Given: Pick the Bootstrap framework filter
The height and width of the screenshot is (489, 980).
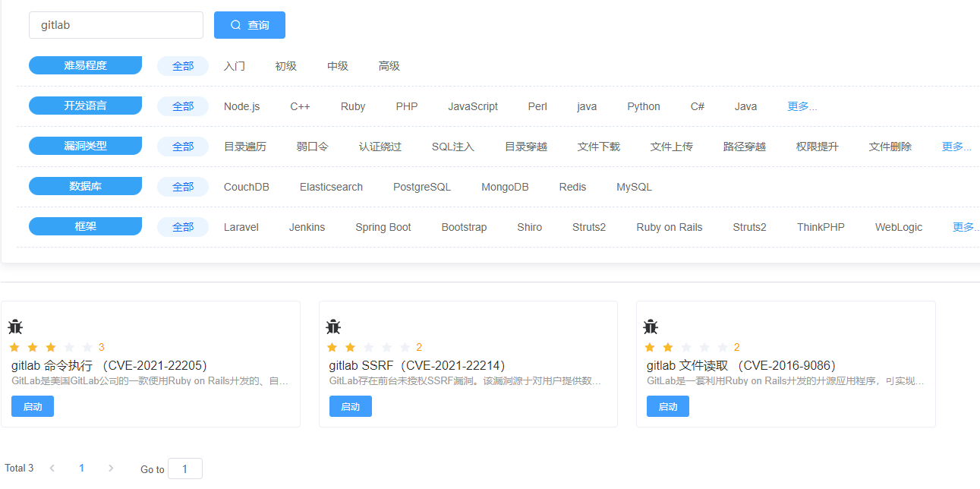Looking at the screenshot, I should pyautogui.click(x=464, y=227).
